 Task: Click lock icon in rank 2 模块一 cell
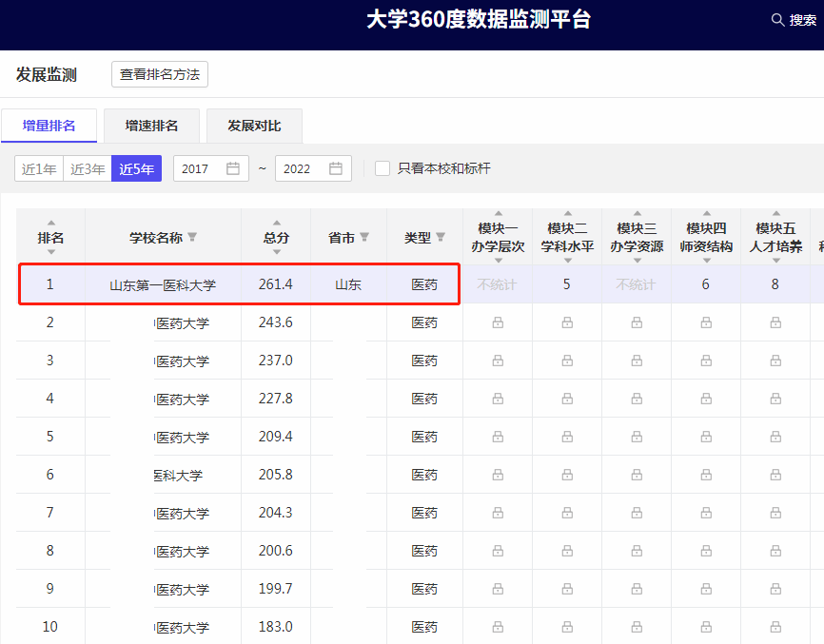click(x=498, y=323)
